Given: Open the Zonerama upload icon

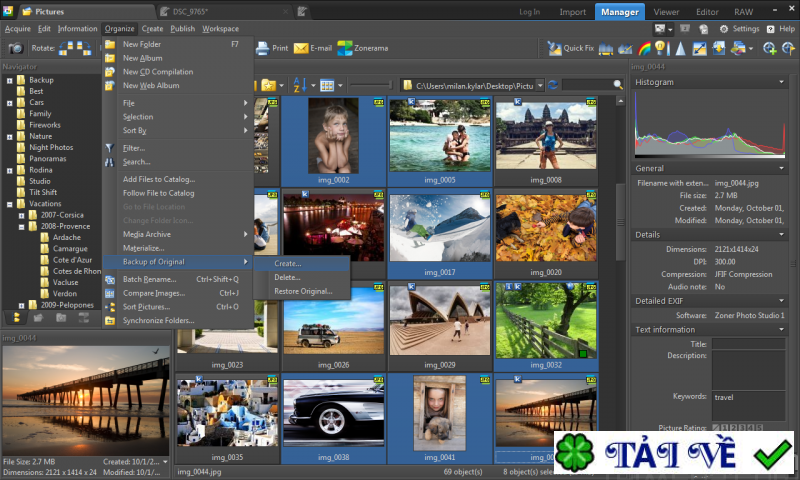Looking at the screenshot, I should tap(345, 48).
